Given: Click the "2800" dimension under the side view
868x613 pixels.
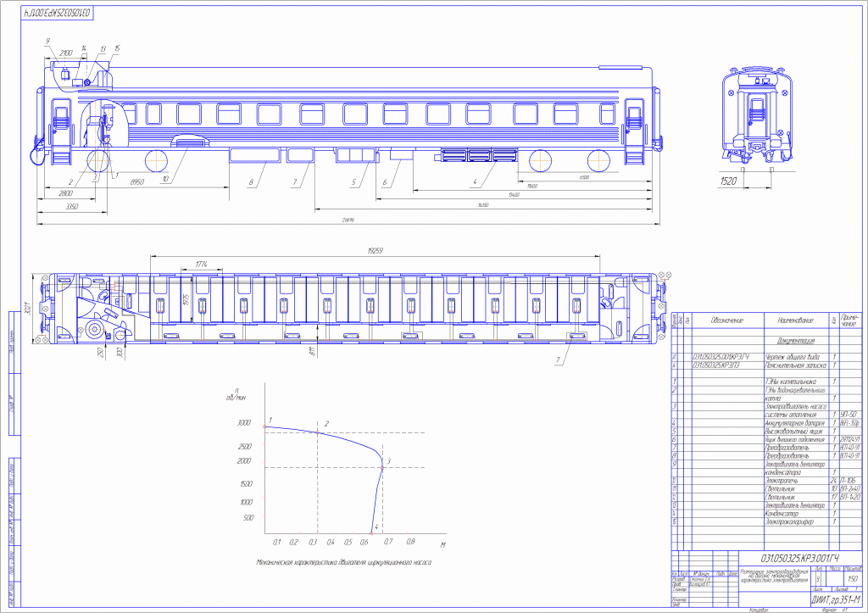Looking at the screenshot, I should (x=65, y=193).
